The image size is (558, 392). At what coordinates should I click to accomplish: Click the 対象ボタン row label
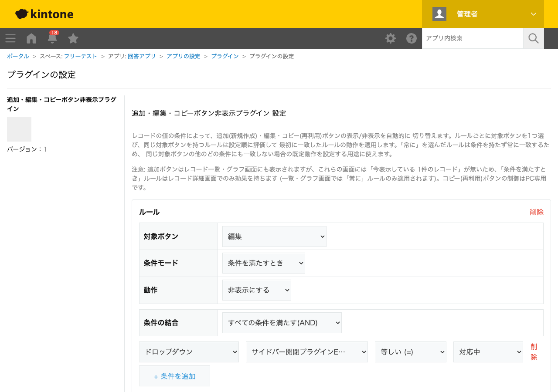point(161,237)
